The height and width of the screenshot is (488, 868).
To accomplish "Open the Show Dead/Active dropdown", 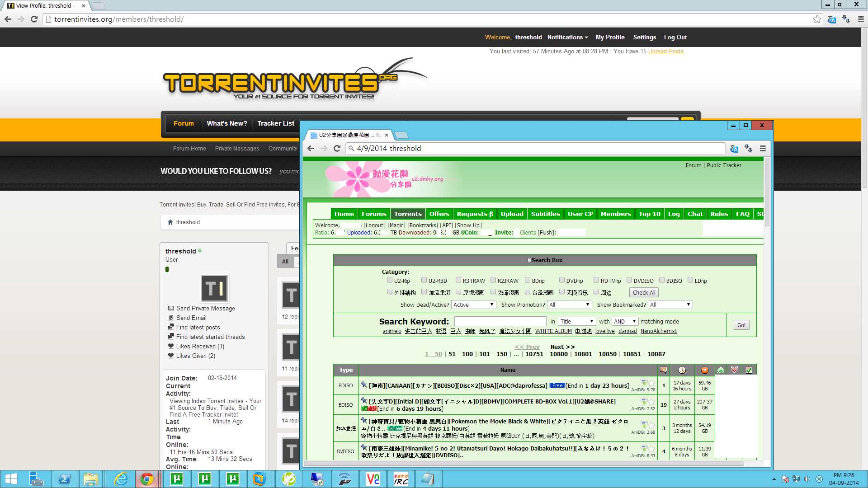I will click(x=474, y=305).
